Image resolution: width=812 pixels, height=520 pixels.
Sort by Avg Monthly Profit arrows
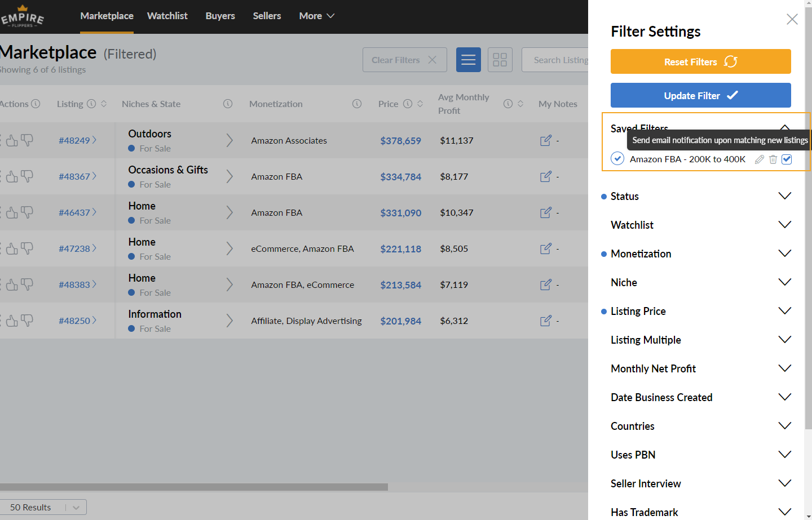click(x=520, y=104)
